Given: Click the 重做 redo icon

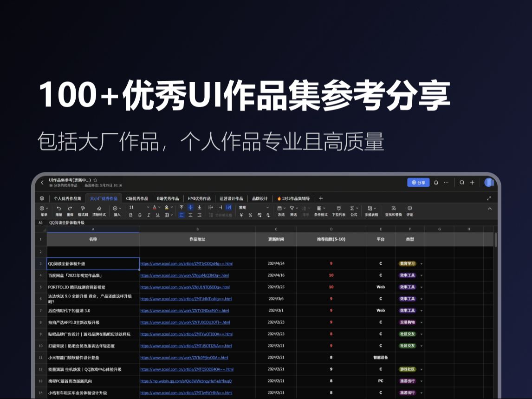Looking at the screenshot, I should 70,208.
